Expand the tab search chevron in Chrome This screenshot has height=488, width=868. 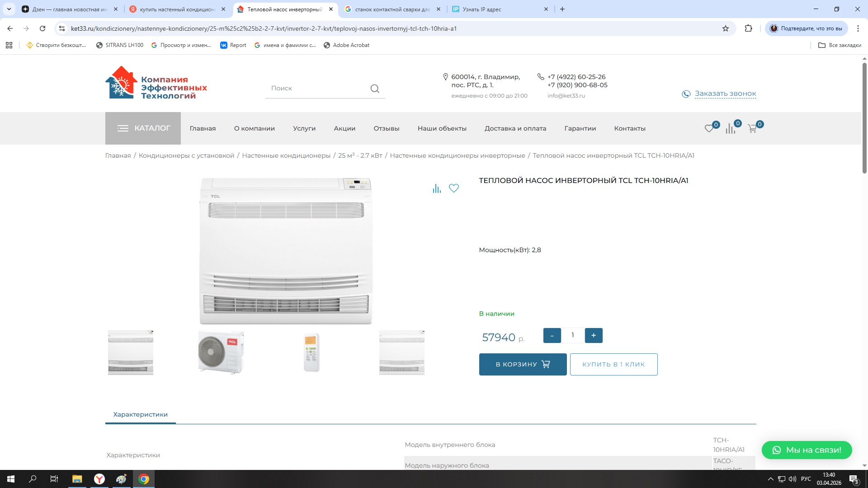[x=9, y=9]
